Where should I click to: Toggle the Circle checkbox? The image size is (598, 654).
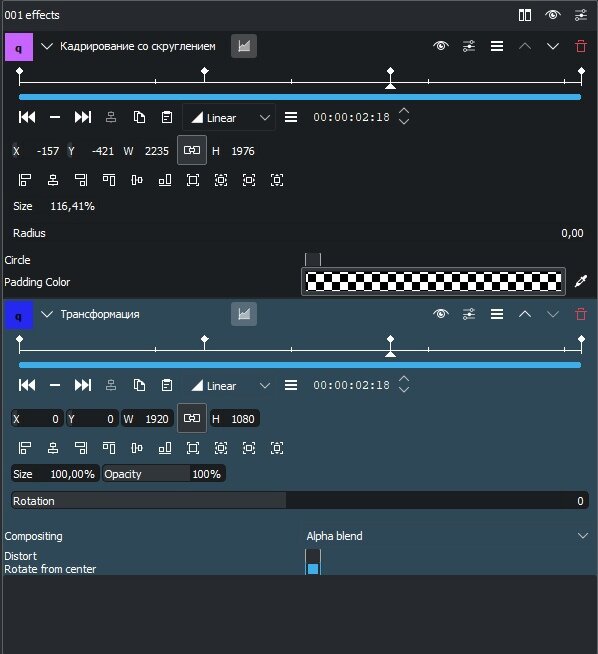313,259
